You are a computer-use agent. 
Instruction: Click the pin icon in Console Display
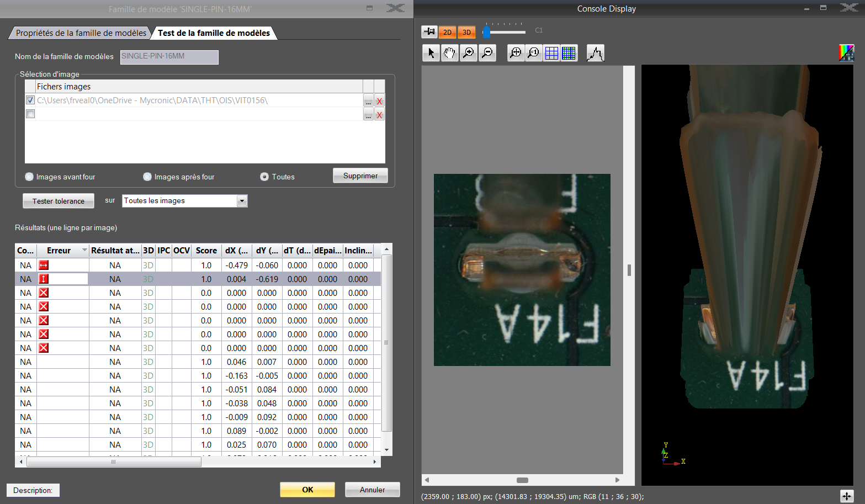[x=429, y=32]
